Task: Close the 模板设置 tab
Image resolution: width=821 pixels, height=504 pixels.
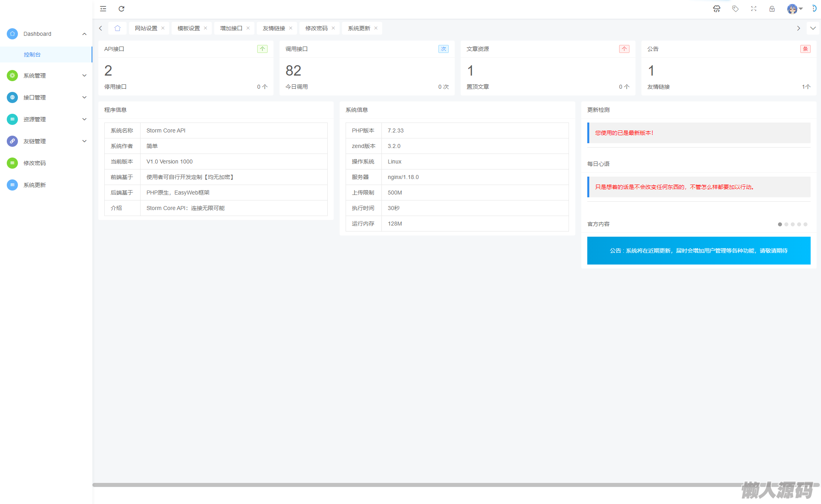Action: pyautogui.click(x=205, y=28)
